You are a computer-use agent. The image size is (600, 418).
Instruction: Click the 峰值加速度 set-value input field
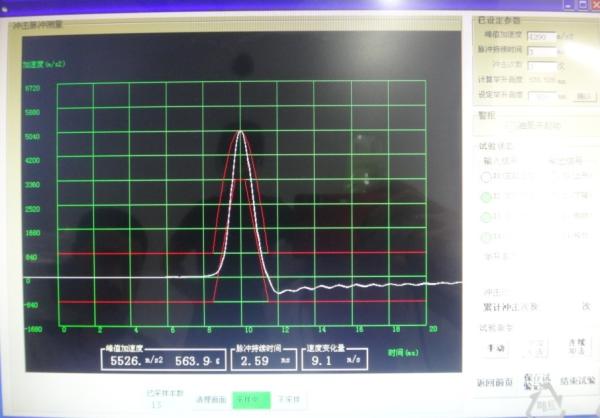point(541,37)
